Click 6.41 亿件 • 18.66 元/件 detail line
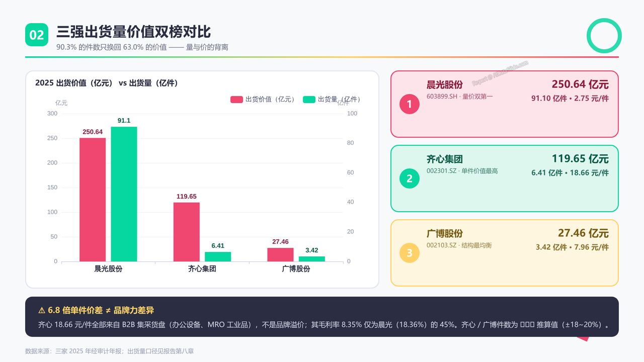This screenshot has width=644, height=362. [570, 173]
